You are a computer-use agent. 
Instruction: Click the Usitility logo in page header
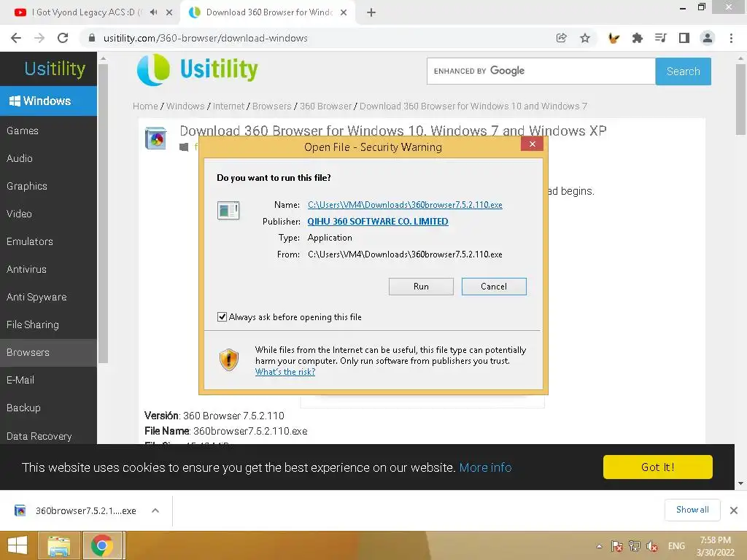[197, 70]
